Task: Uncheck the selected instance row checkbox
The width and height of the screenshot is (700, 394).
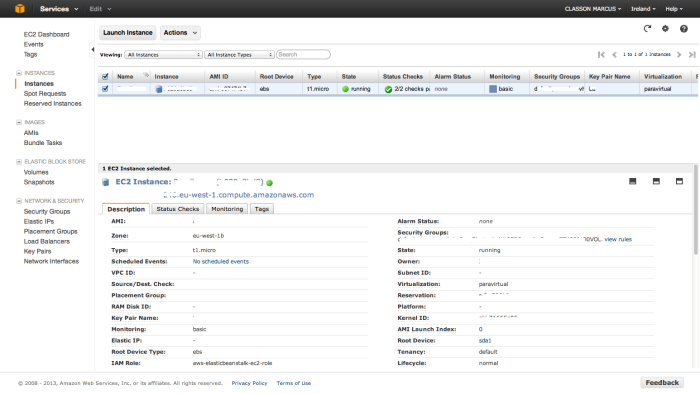Action: [x=105, y=89]
